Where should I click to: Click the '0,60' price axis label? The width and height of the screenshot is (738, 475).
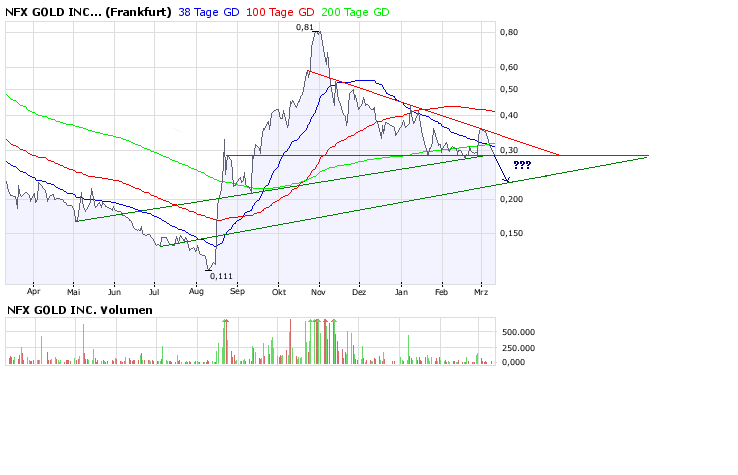[509, 67]
